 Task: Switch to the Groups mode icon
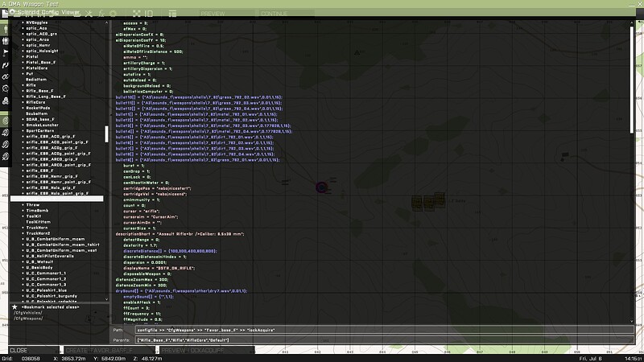[6, 39]
